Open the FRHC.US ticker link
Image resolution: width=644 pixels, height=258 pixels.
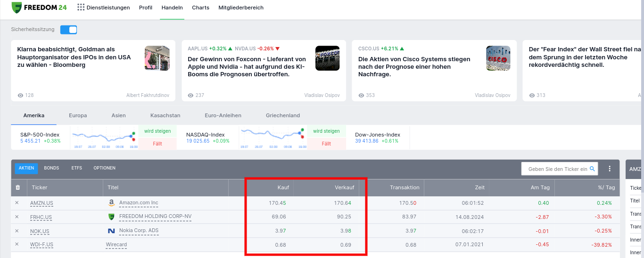(x=41, y=217)
